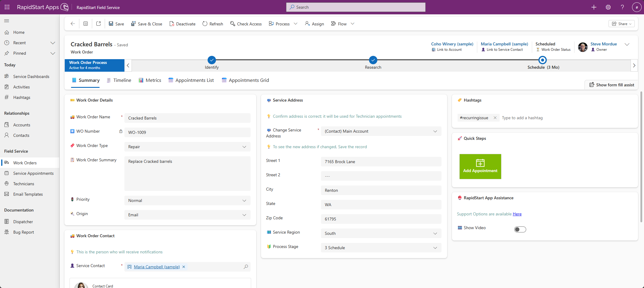644x288 pixels.
Task: Open the Share button menu
Action: (621, 24)
